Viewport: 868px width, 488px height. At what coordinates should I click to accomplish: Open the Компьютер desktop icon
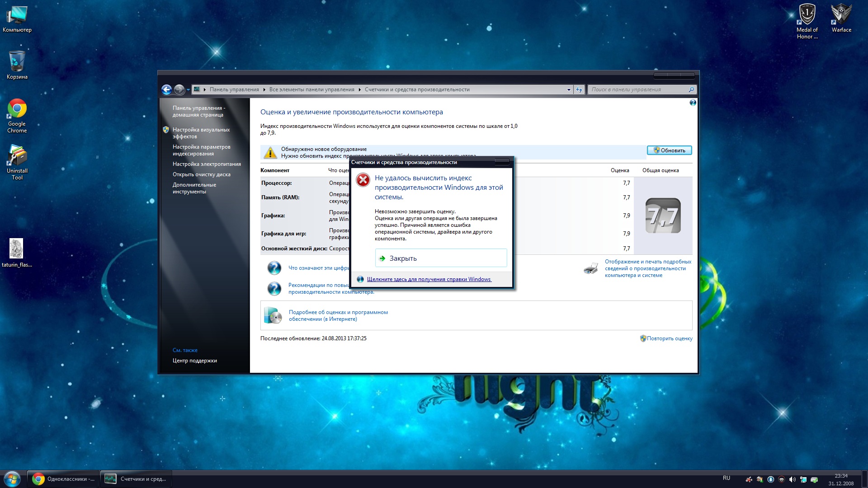coord(17,19)
